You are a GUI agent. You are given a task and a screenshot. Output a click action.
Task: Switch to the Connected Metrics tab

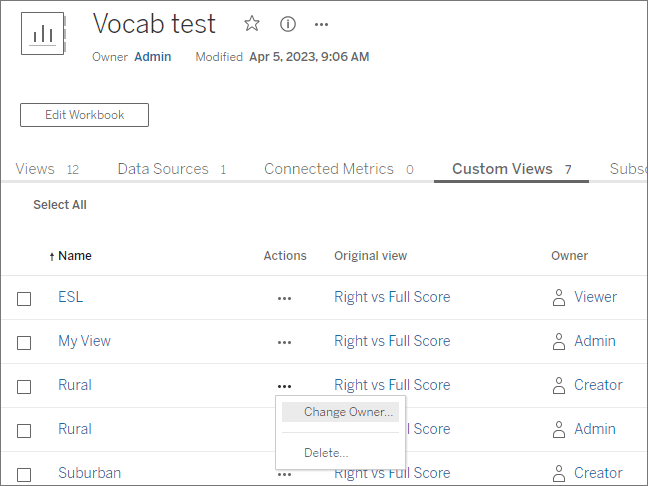tap(329, 169)
